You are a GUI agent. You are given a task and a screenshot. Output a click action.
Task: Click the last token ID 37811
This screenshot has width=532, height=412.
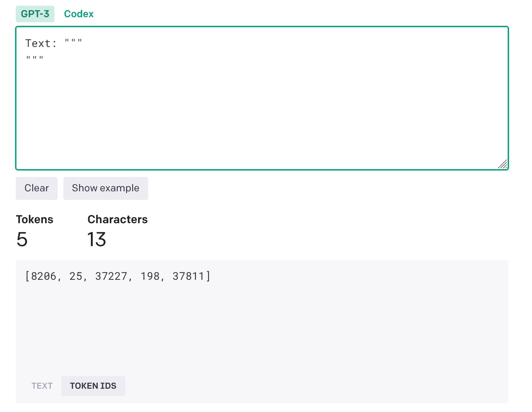188,276
